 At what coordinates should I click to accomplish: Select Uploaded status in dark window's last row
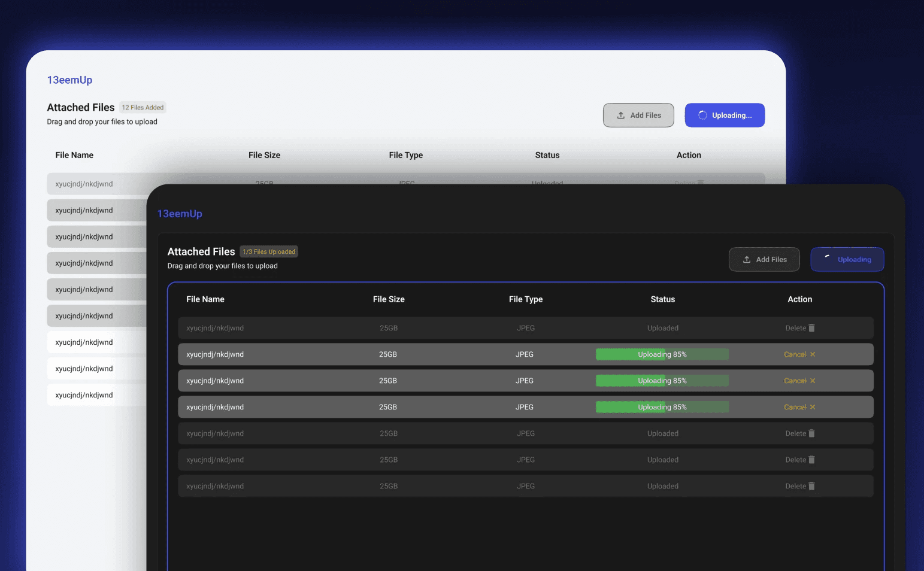tap(663, 486)
